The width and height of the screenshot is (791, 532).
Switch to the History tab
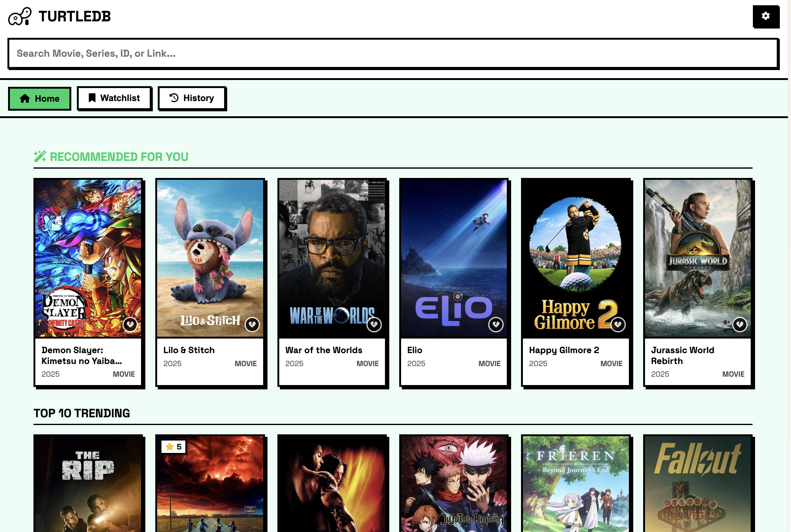pos(192,98)
